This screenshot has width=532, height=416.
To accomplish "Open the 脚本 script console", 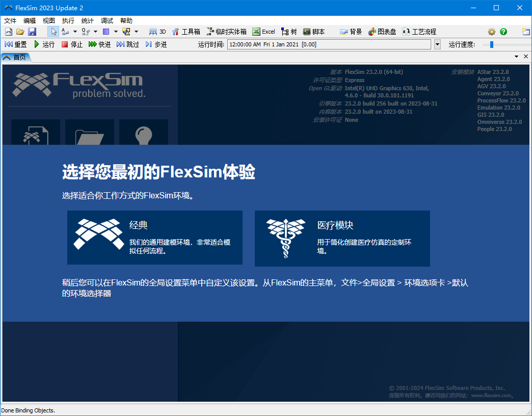I will (314, 32).
